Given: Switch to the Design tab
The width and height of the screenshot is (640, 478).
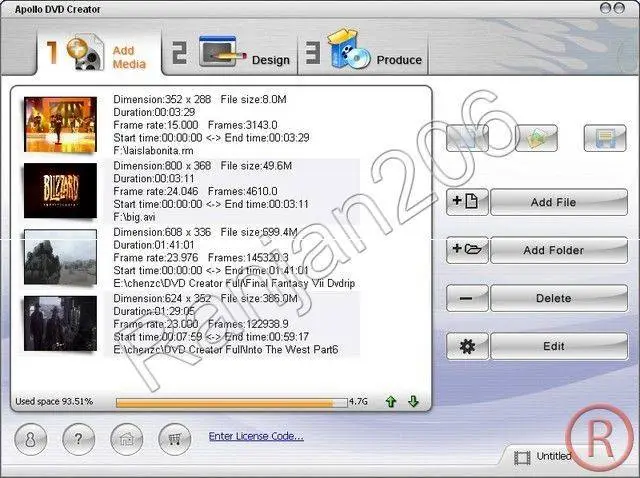Looking at the screenshot, I should point(230,53).
